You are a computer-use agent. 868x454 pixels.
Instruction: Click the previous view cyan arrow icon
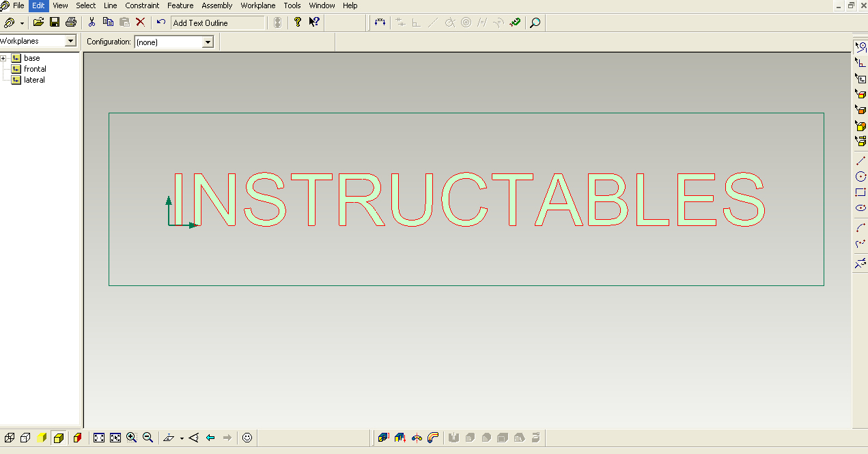click(x=210, y=438)
